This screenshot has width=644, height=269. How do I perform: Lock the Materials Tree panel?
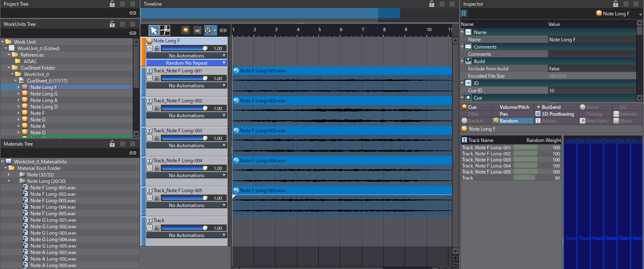pyautogui.click(x=112, y=144)
